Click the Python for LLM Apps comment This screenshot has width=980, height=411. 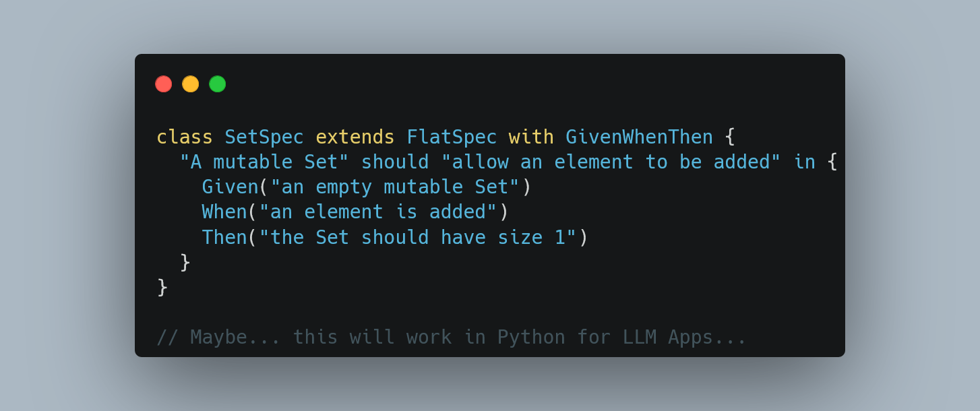pos(452,337)
